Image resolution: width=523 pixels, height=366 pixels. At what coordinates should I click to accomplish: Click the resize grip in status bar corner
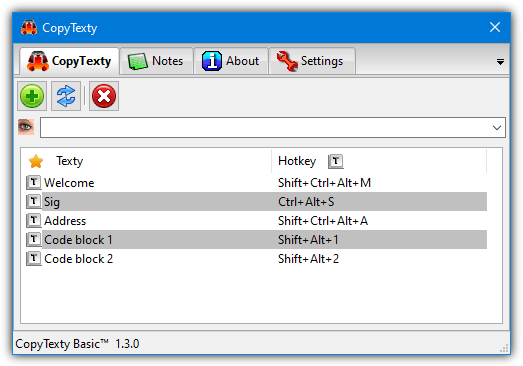coord(504,348)
